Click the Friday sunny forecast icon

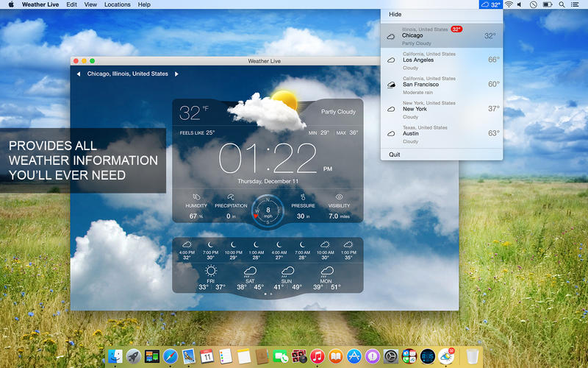211,272
